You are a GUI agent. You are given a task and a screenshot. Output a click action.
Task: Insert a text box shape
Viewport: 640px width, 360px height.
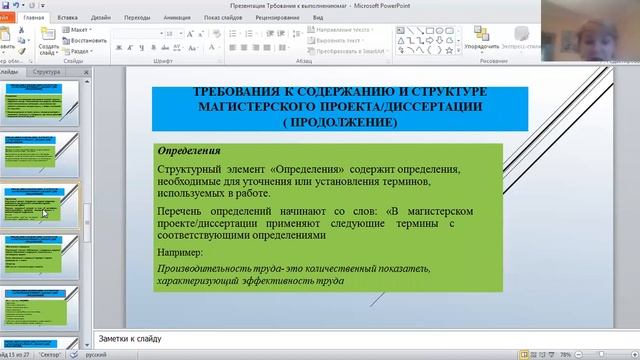click(401, 31)
